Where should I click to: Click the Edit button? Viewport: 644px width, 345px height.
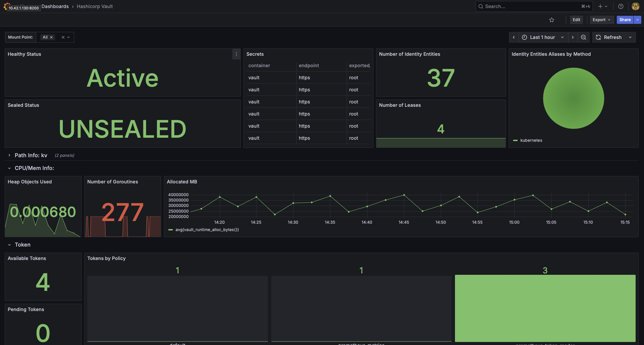click(x=576, y=20)
